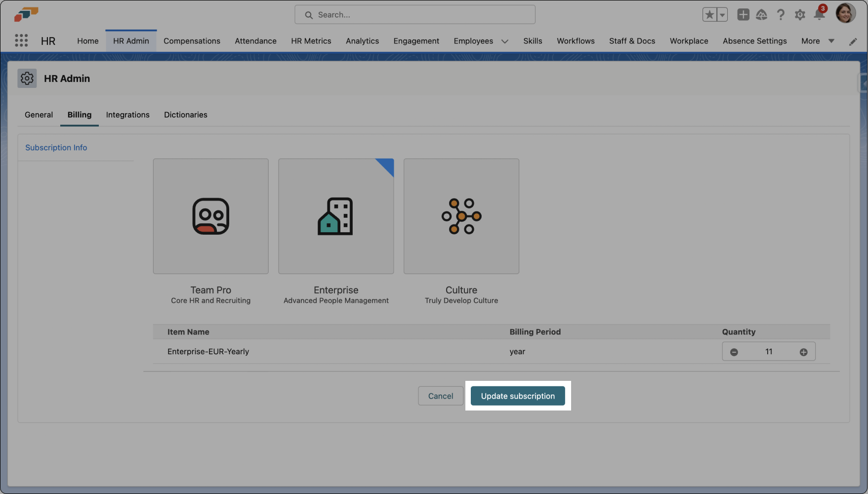The image size is (868, 494).
Task: Select the Team Pro plan card
Action: pyautogui.click(x=211, y=216)
